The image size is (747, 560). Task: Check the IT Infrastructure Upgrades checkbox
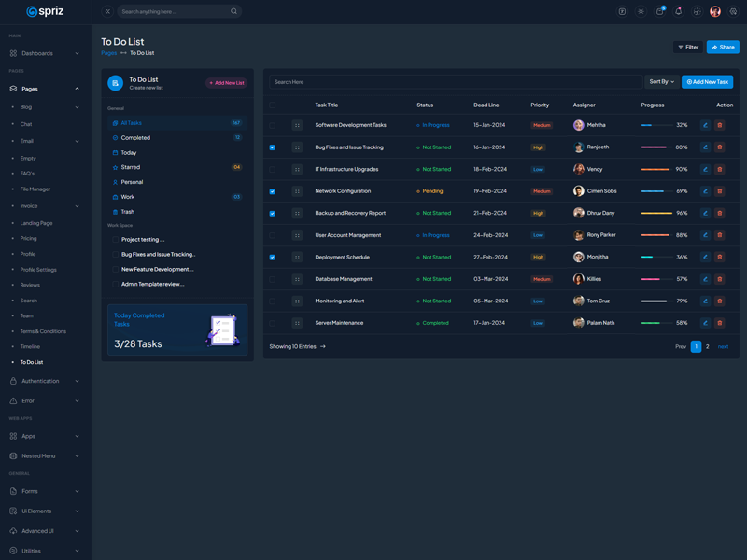273,170
